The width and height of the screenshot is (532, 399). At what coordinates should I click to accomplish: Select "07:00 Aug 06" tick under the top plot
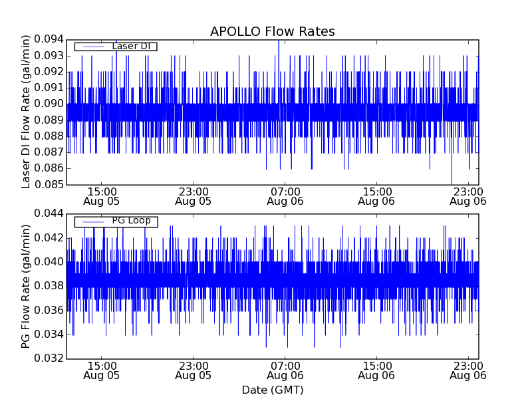[285, 196]
